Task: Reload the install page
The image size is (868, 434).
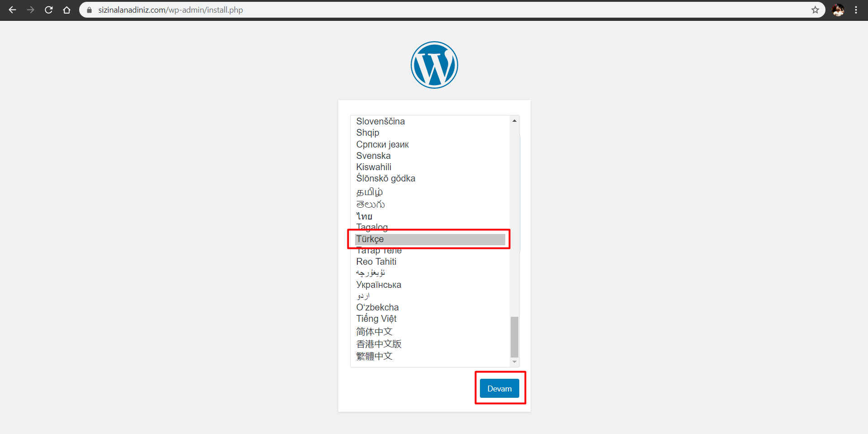Action: point(49,10)
